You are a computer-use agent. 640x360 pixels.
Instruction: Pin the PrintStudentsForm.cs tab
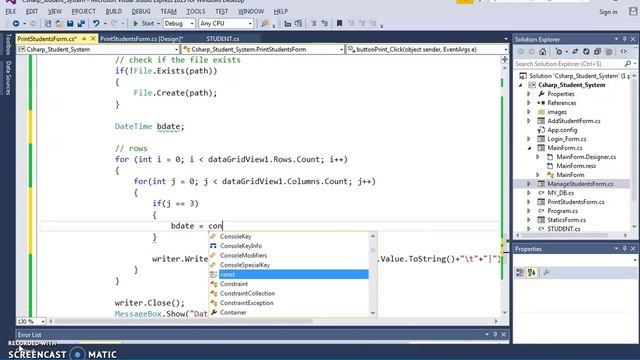click(x=84, y=38)
